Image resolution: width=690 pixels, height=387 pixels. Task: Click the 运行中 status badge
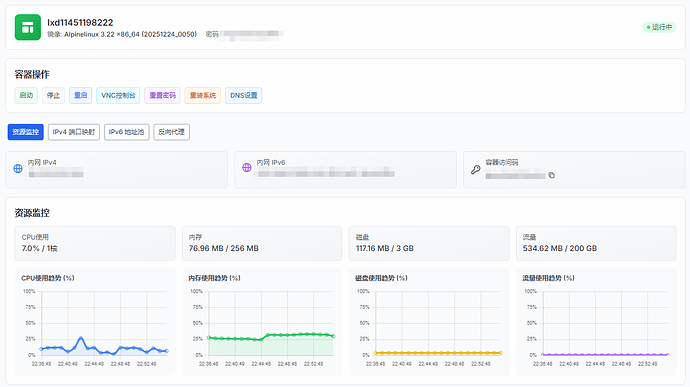(x=659, y=27)
